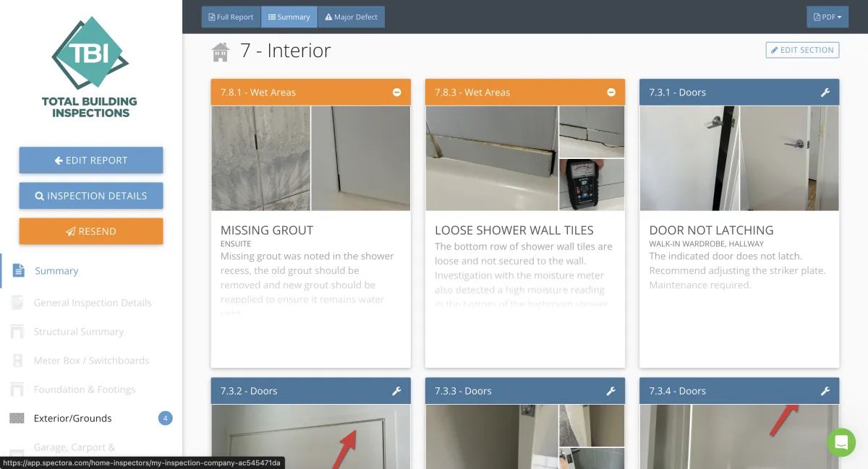868x469 pixels.
Task: Open the large Loose Shower Wall Tiles photo
Action: [491, 158]
